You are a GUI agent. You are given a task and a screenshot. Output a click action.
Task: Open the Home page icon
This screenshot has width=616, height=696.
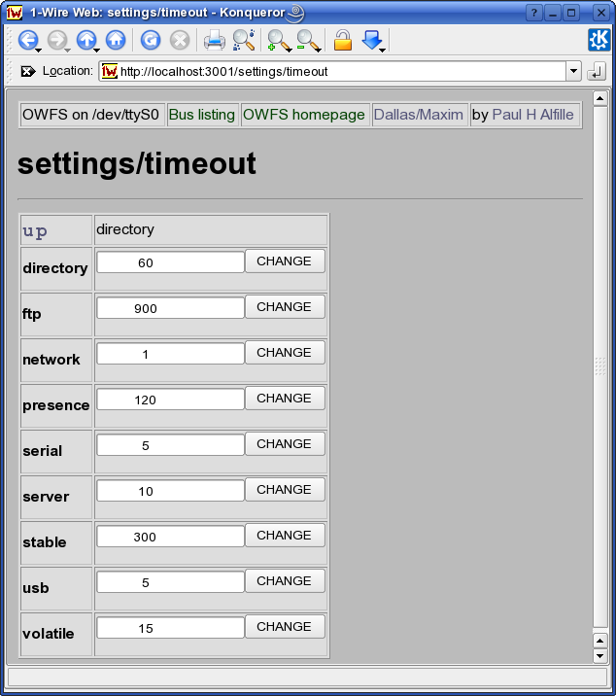click(116, 40)
